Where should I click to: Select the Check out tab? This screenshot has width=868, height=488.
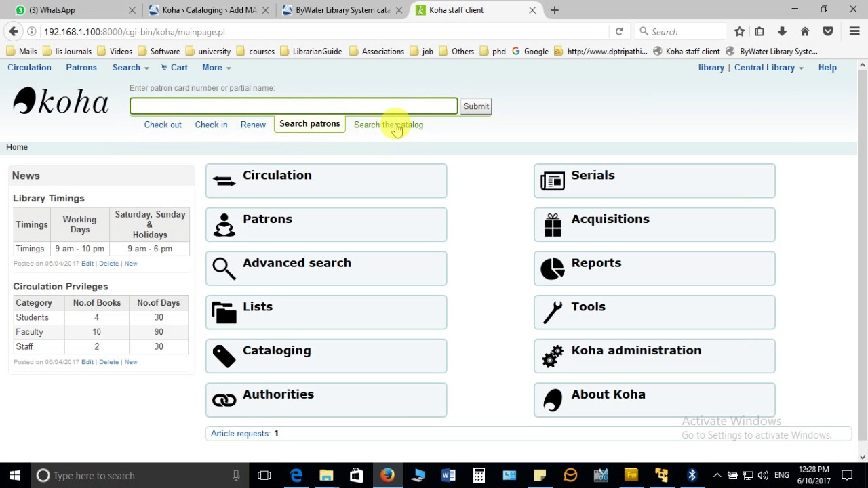(163, 125)
